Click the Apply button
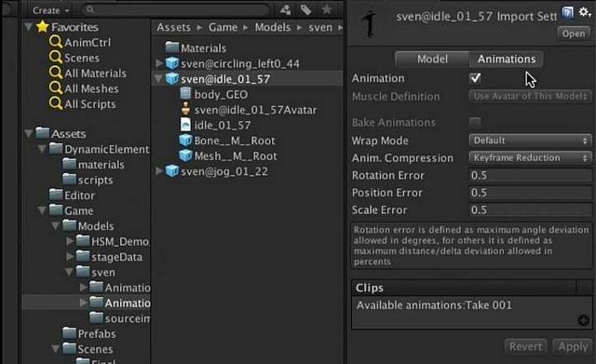This screenshot has height=364, width=596. pyautogui.click(x=573, y=346)
